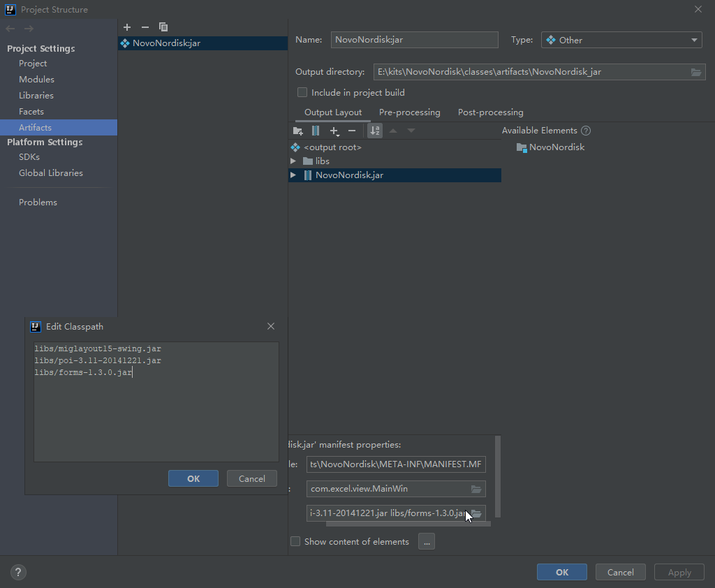Click the ellipsis options button
The width and height of the screenshot is (715, 588).
tap(427, 541)
